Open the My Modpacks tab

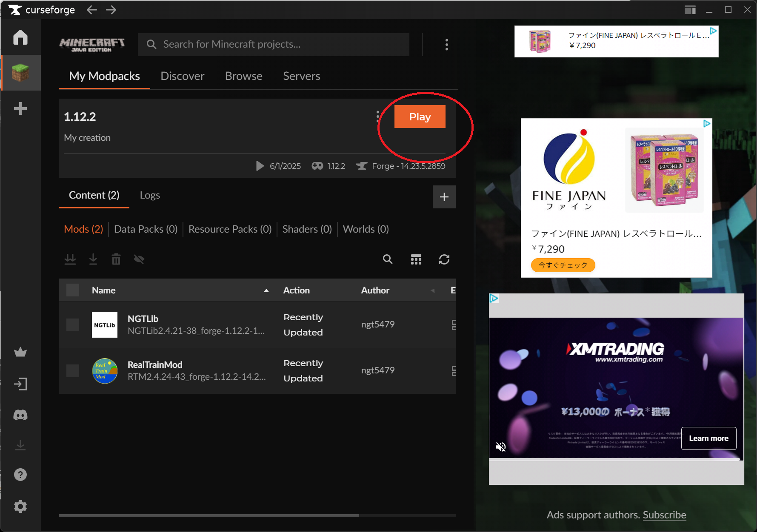click(x=104, y=76)
